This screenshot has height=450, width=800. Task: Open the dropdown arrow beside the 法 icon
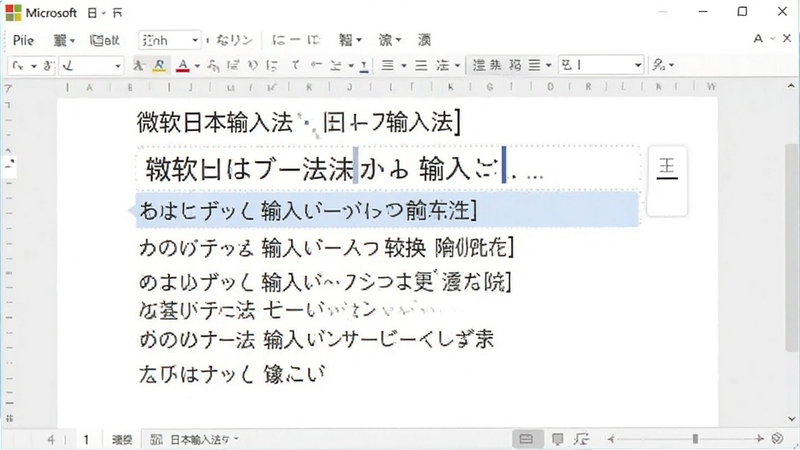[x=457, y=65]
